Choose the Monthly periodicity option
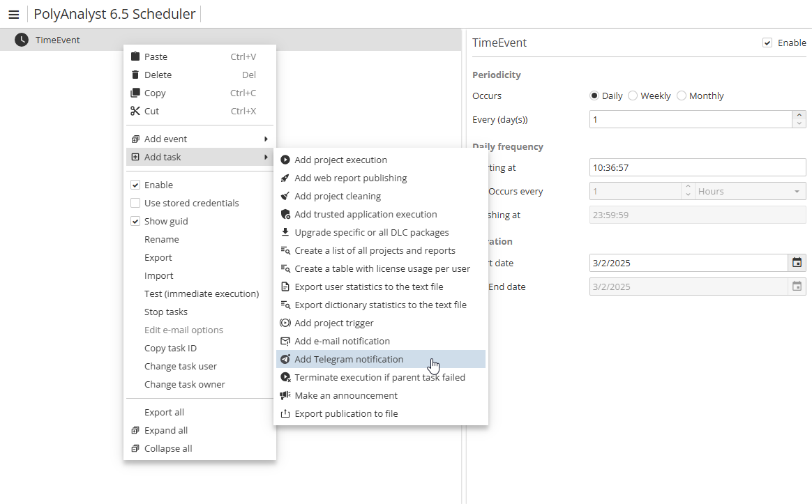The image size is (812, 504). pyautogui.click(x=682, y=96)
